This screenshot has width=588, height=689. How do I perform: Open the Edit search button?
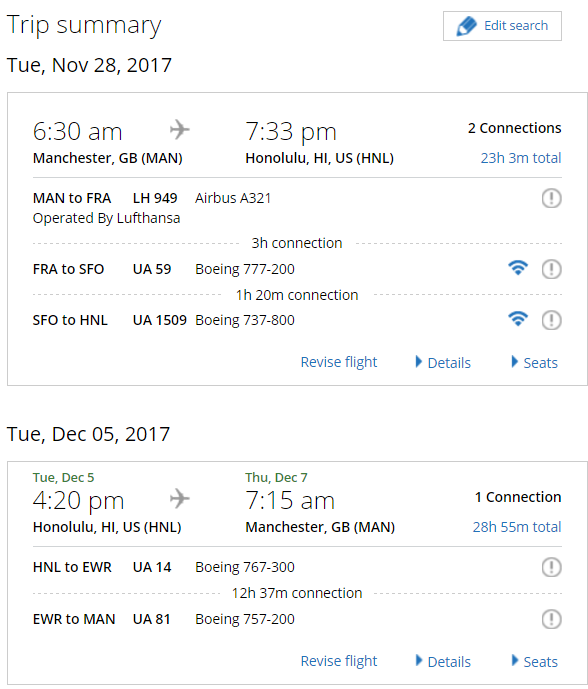(502, 26)
